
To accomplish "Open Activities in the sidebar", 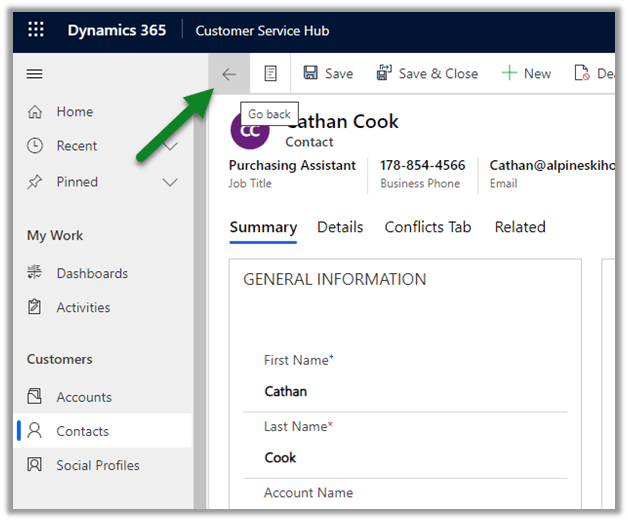I will [x=83, y=308].
